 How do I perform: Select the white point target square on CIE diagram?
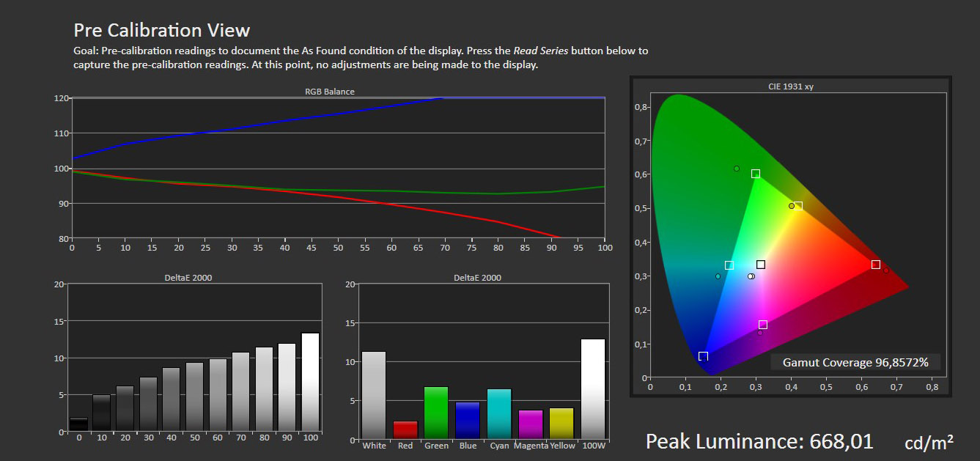tap(761, 265)
